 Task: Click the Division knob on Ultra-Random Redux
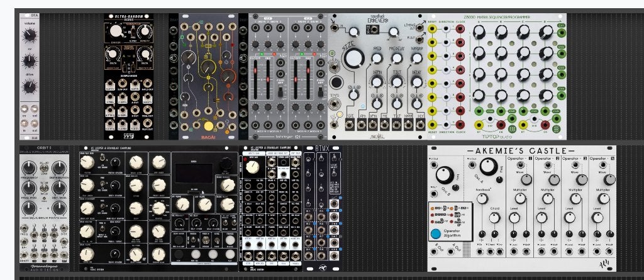click(116, 31)
